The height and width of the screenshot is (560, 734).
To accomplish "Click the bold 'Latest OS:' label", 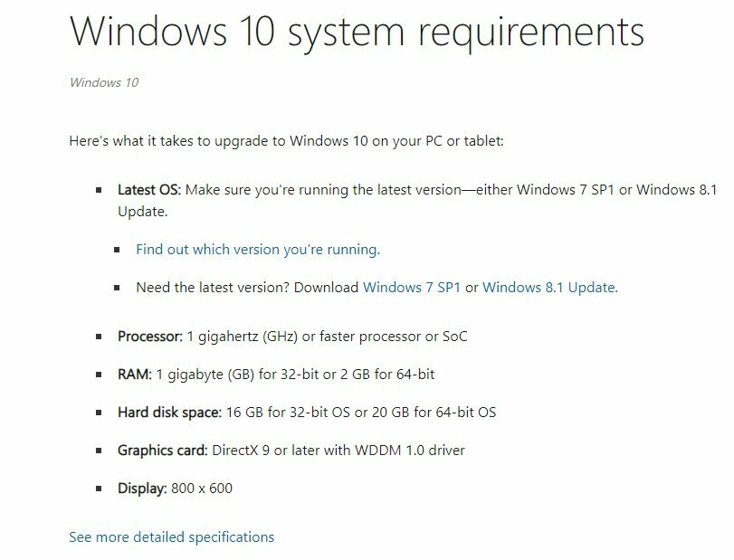I will point(148,190).
